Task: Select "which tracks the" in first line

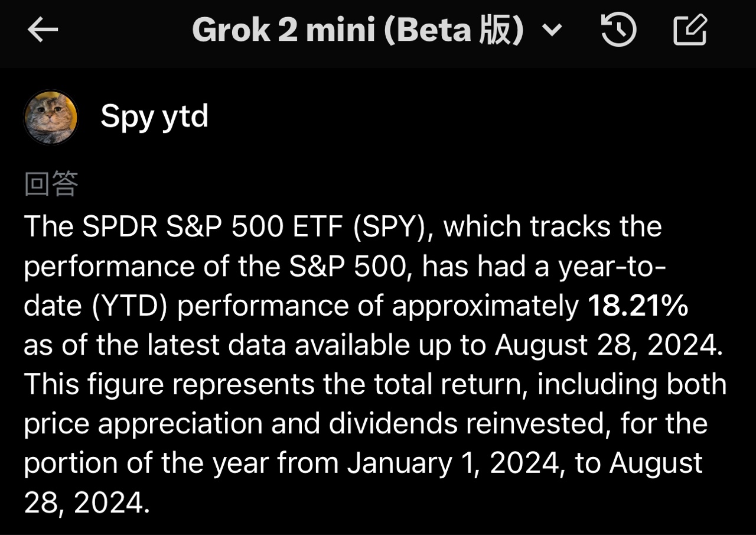Action: [x=552, y=227]
